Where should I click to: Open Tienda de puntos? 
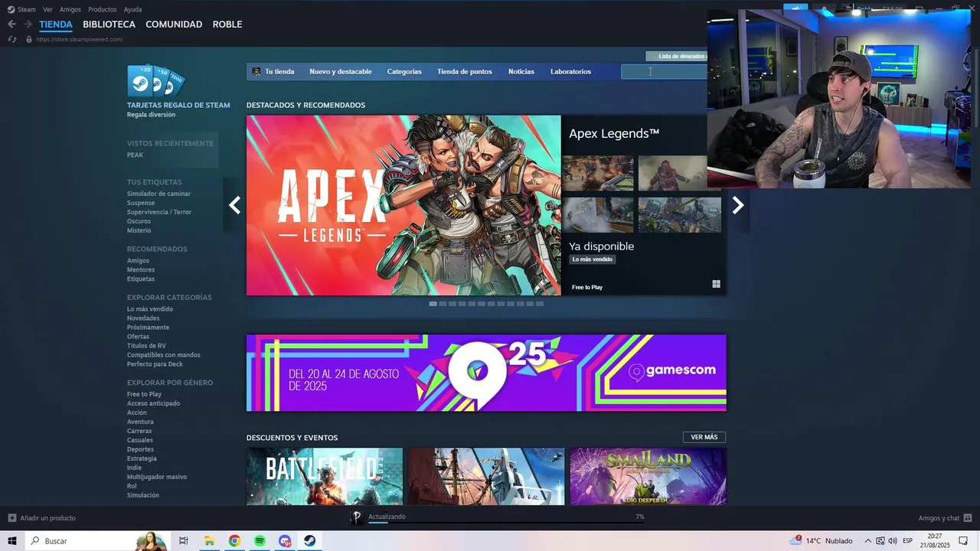point(465,72)
